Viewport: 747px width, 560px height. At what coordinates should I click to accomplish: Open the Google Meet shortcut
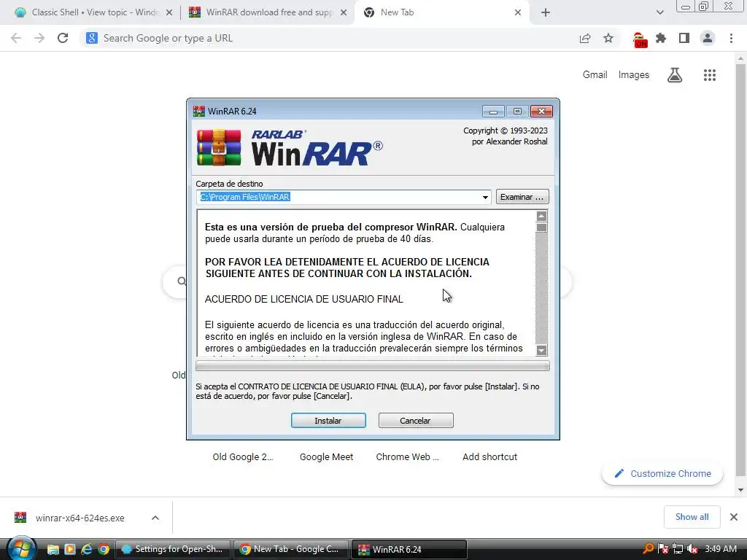pos(326,456)
